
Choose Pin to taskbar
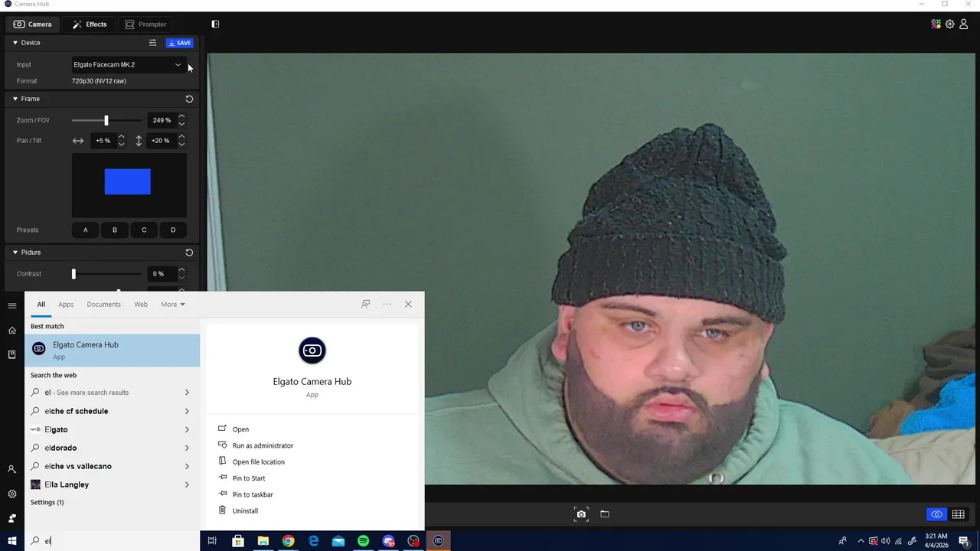pos(253,495)
